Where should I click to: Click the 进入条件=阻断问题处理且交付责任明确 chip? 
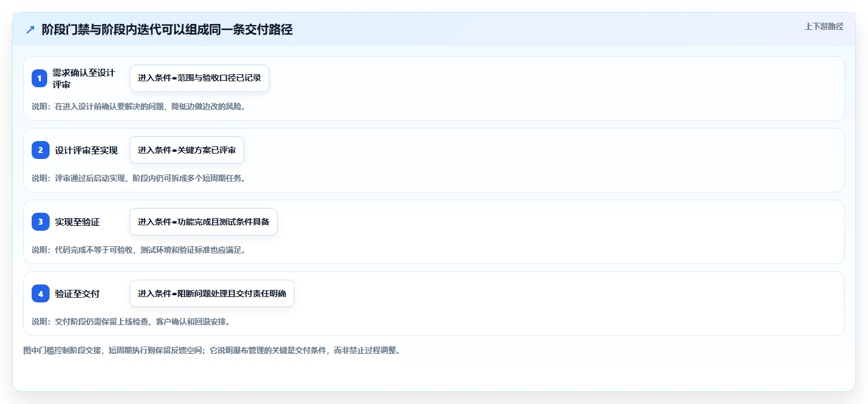[212, 293]
